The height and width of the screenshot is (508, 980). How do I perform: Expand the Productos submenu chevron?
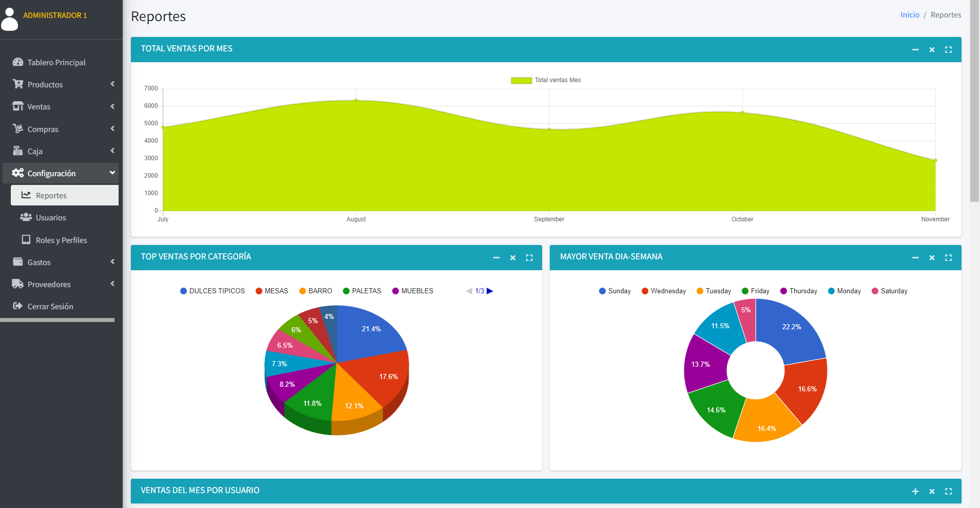click(x=112, y=84)
